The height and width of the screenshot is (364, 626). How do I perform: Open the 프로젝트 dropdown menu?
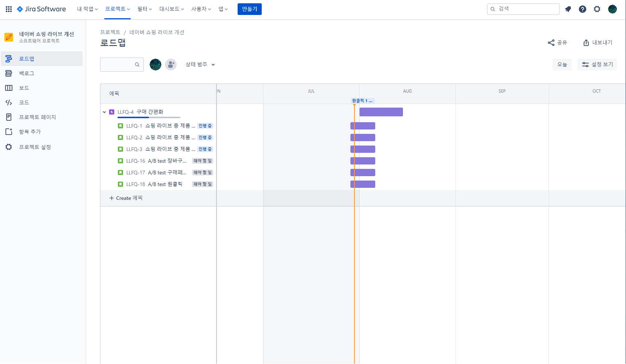click(118, 9)
